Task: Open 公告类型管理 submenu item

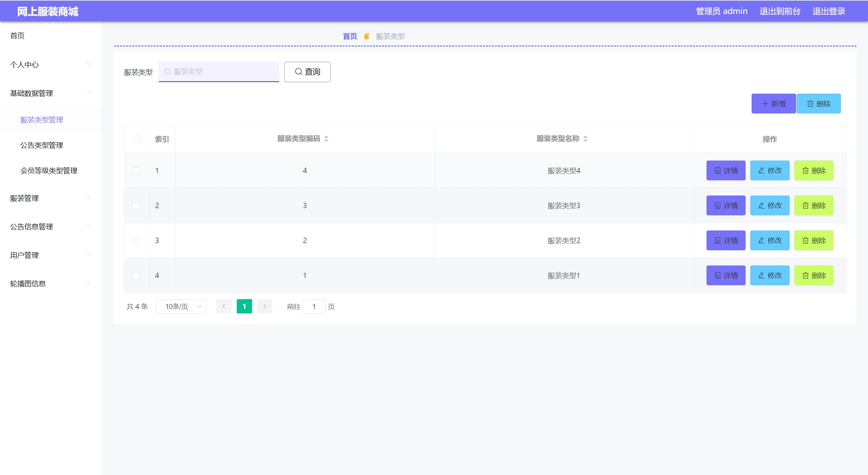Action: point(42,145)
